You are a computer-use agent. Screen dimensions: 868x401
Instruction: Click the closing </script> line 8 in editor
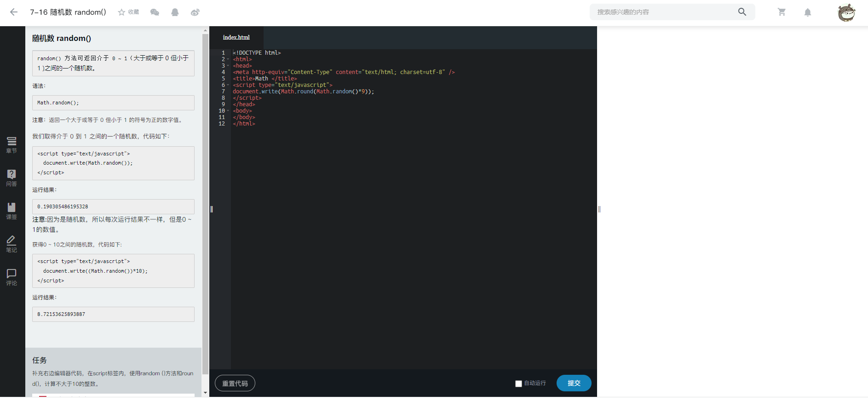tap(247, 98)
